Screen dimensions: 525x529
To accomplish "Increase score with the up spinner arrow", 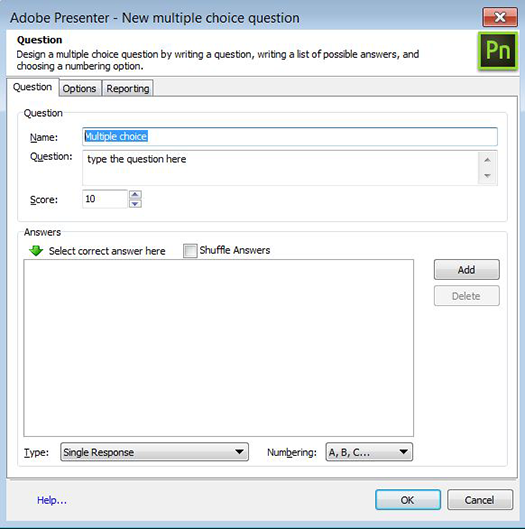I will pyautogui.click(x=135, y=194).
